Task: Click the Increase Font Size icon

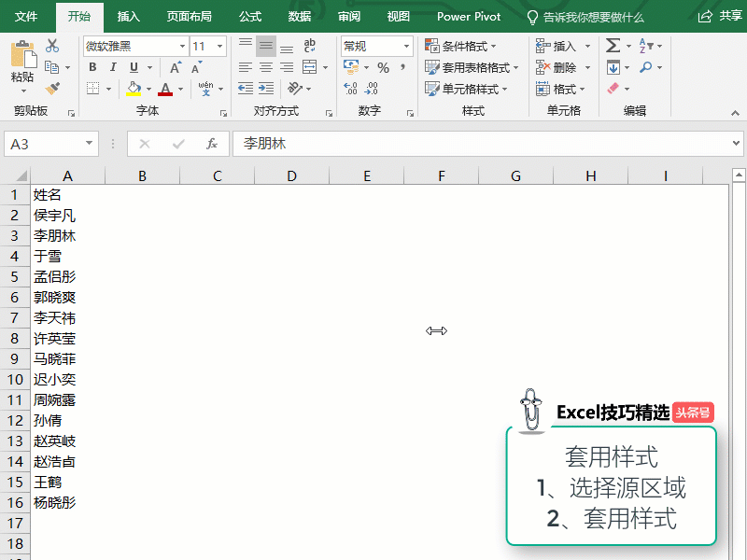Action: [x=175, y=67]
